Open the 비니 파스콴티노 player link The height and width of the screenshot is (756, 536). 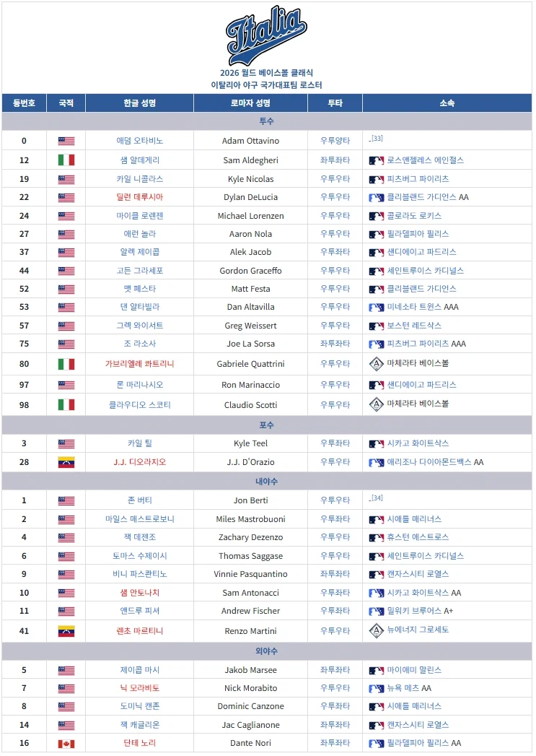(140, 574)
